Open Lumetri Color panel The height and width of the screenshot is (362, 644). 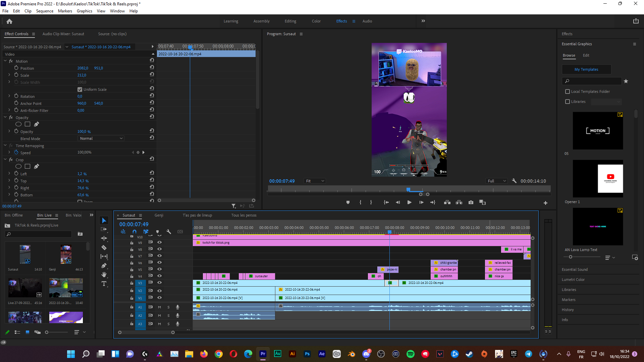click(573, 280)
